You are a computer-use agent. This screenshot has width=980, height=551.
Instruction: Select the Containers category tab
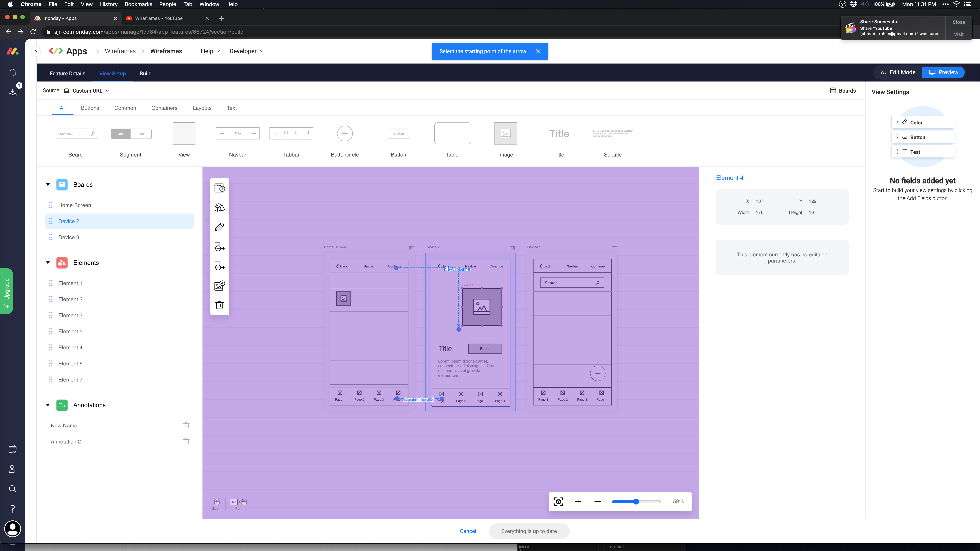164,108
